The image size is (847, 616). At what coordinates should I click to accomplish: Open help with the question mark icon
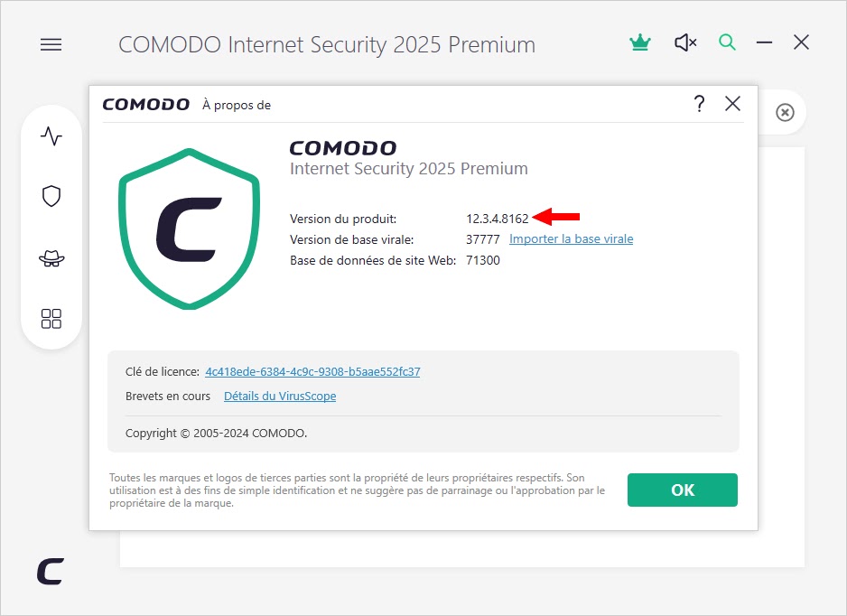[700, 103]
